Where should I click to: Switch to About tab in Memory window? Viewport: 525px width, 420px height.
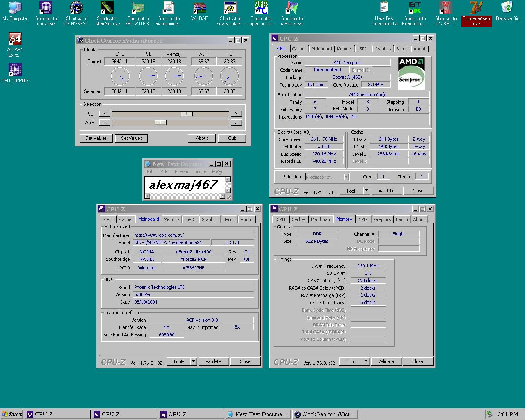[419, 219]
